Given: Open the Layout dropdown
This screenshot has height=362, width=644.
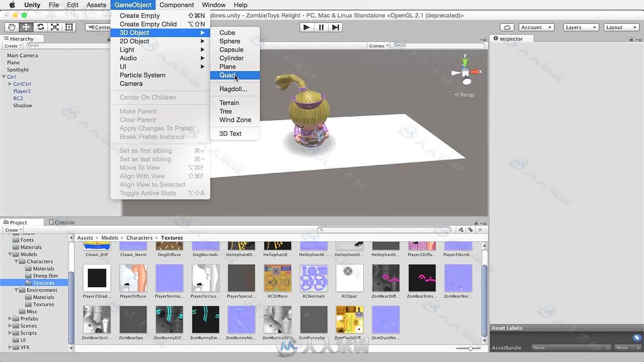Looking at the screenshot, I should (x=621, y=27).
